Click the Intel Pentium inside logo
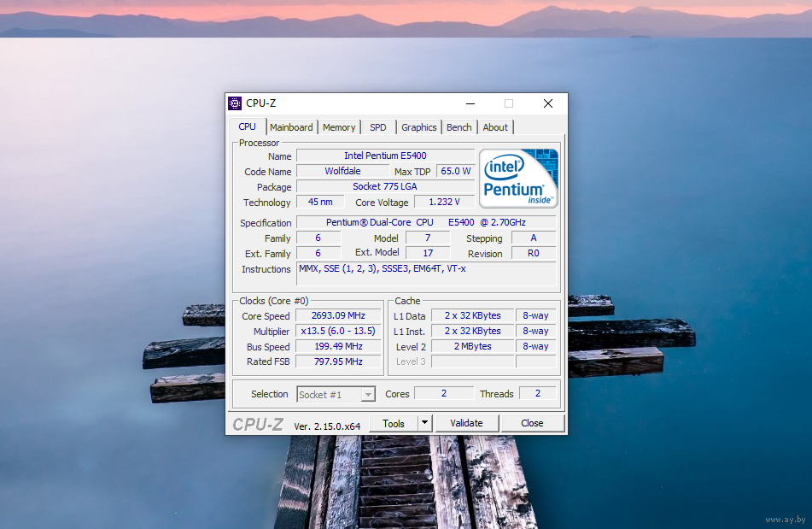The height and width of the screenshot is (529, 812). pos(518,178)
